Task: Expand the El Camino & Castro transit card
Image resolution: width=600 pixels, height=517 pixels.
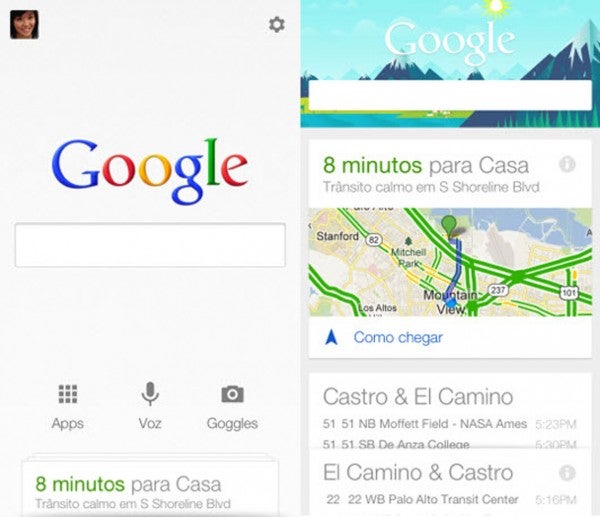Action: 450,482
